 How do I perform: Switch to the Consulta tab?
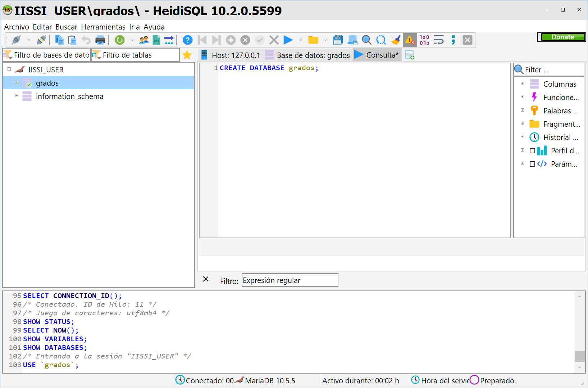pyautogui.click(x=382, y=55)
